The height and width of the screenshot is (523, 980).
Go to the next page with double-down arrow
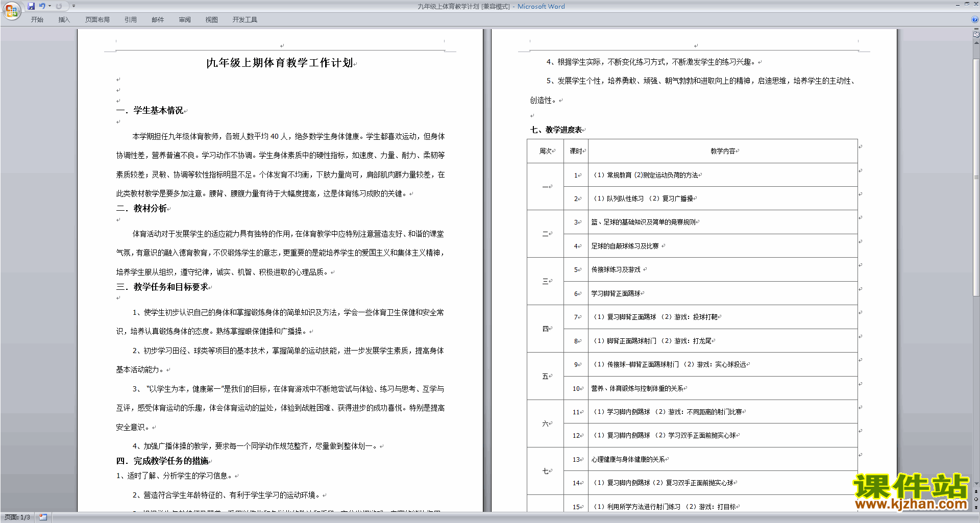point(976,507)
